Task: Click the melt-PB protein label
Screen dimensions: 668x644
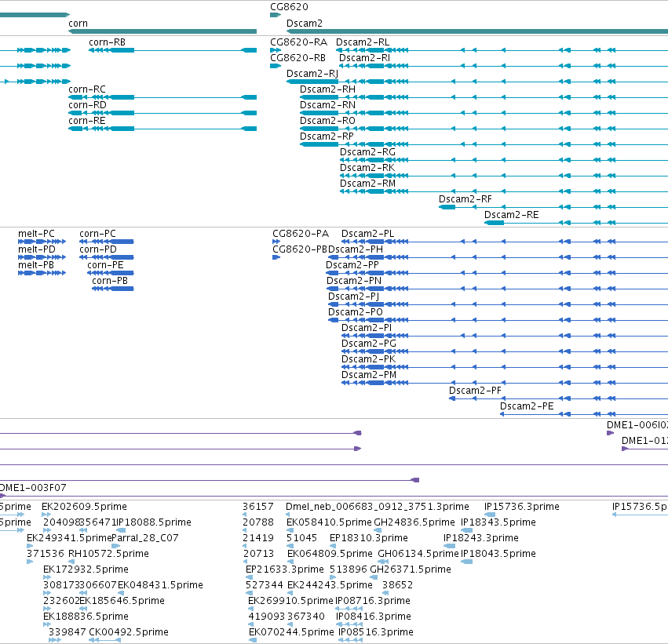Action: [36, 265]
